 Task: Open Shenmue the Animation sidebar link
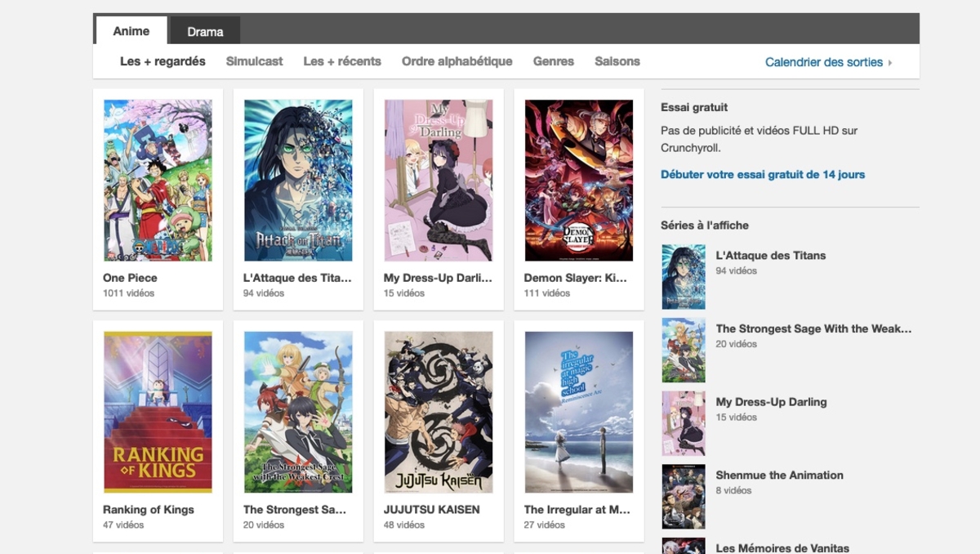point(778,475)
